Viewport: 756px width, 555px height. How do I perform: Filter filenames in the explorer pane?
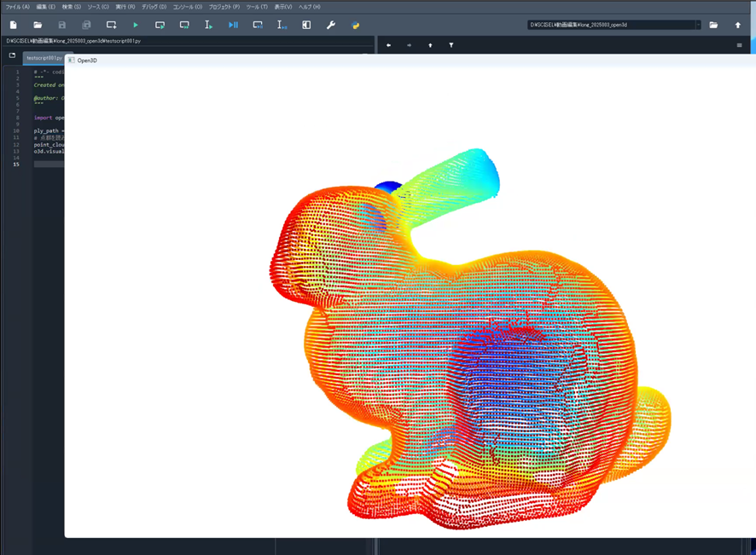[x=451, y=45]
